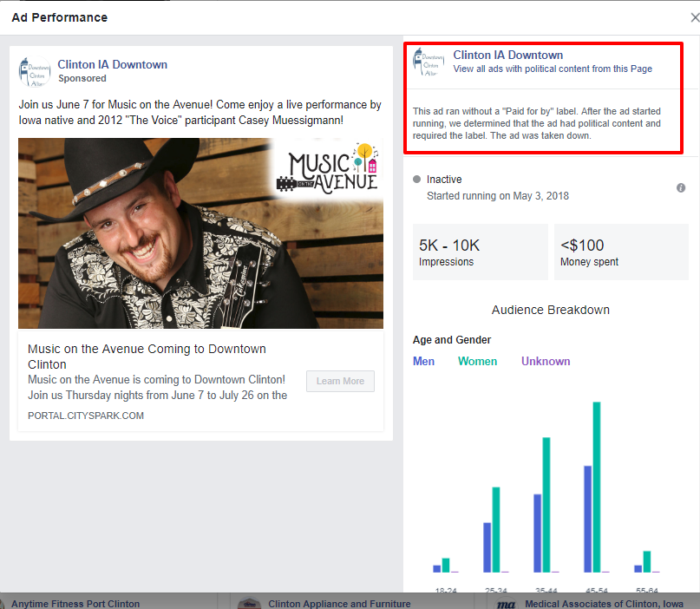The image size is (700, 609).
Task: Click Clinton Appliance and Furniture page icon
Action: point(250,604)
